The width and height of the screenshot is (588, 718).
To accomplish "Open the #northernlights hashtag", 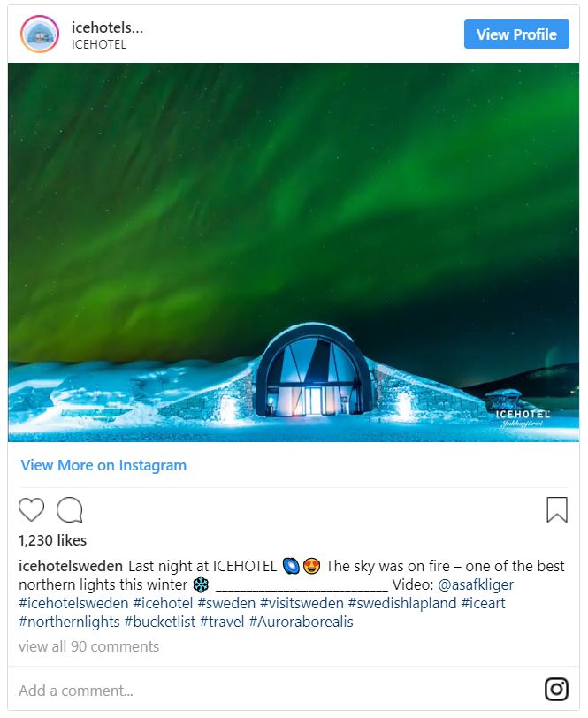I will point(69,623).
